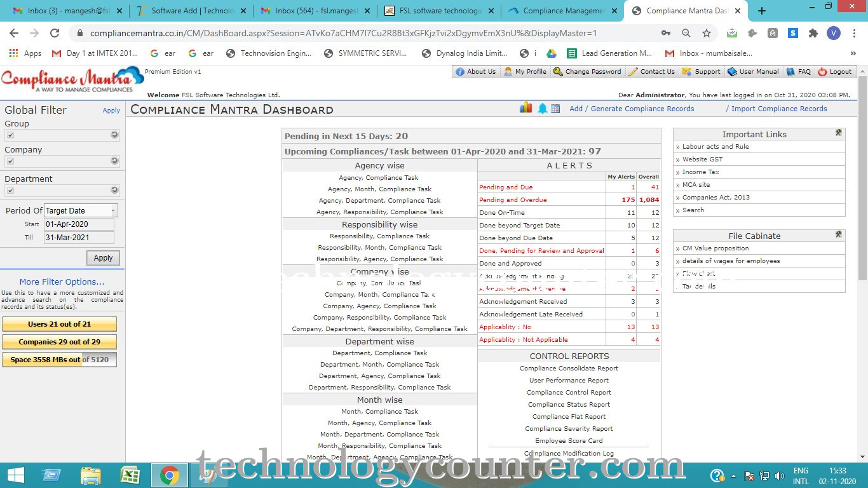Open Compliance Consolidate Report
Viewport: 868px width, 488px height.
point(569,369)
